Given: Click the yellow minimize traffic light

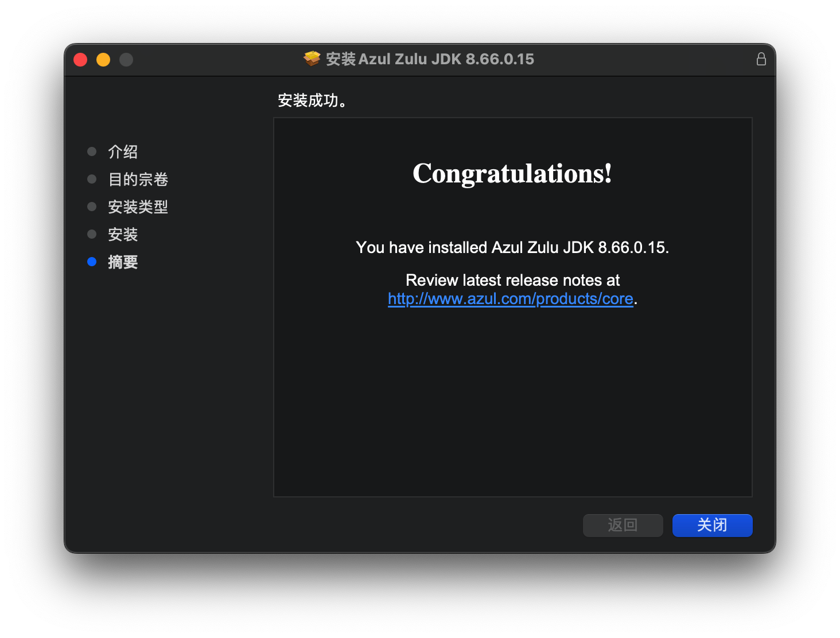Looking at the screenshot, I should click(103, 59).
